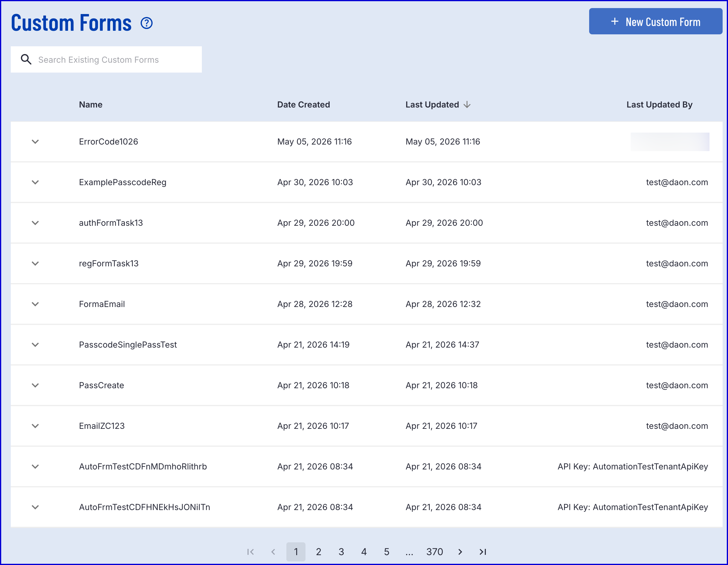The width and height of the screenshot is (728, 565).
Task: Click the Last Updated sort arrow
Action: pyautogui.click(x=467, y=105)
